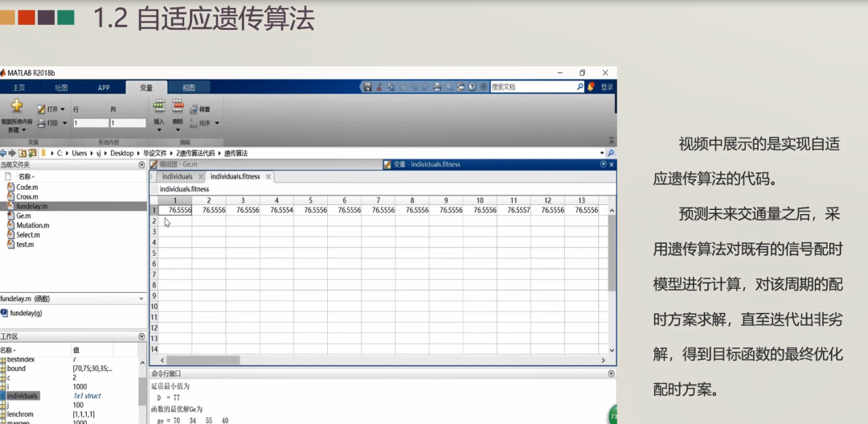Screen dimensions: 868x424
Task: Click the help question mark icon
Action: [x=472, y=87]
